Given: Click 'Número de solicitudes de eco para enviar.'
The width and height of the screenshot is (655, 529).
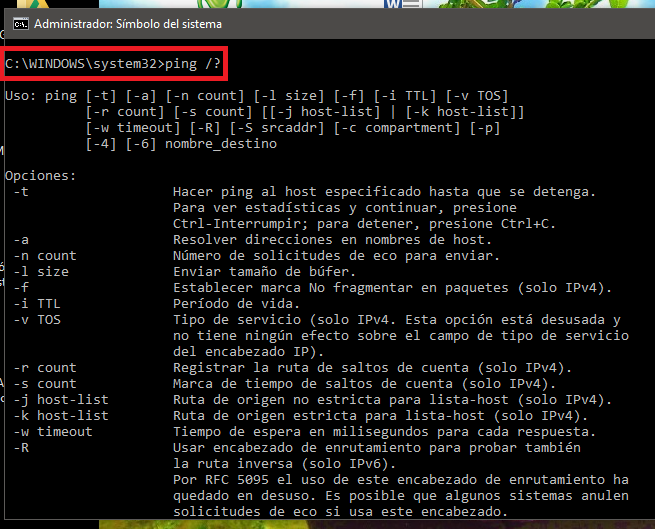Looking at the screenshot, I should click(336, 256).
